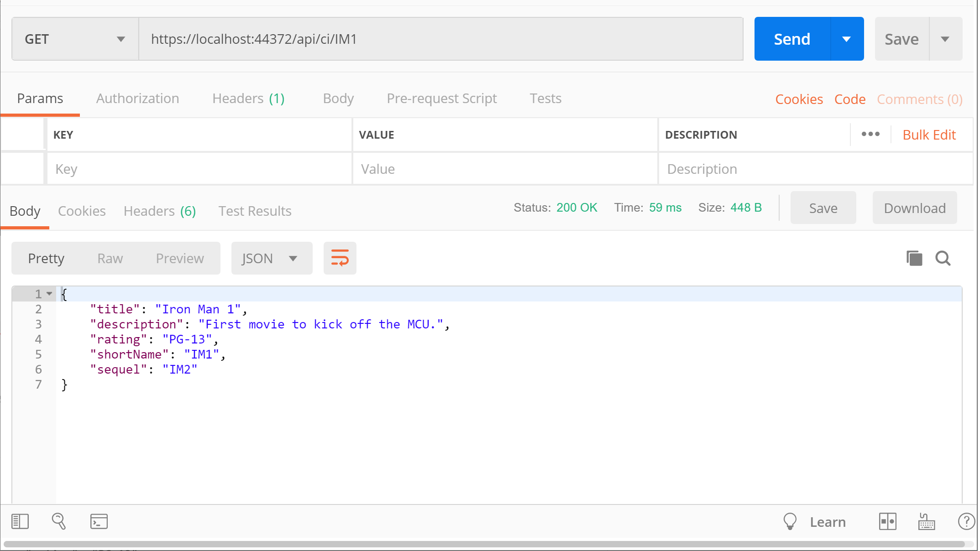Open the request Body tab

[338, 99]
